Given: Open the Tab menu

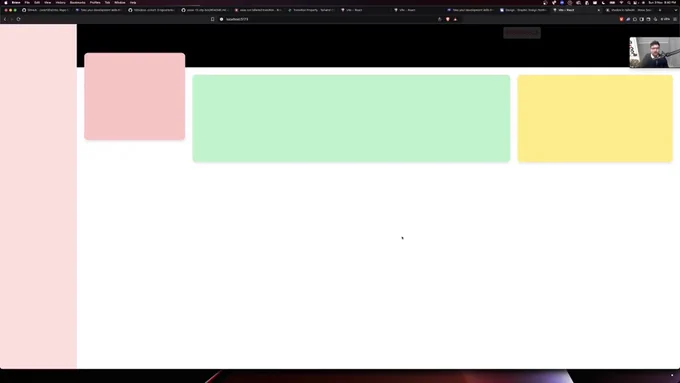Looking at the screenshot, I should (x=107, y=3).
